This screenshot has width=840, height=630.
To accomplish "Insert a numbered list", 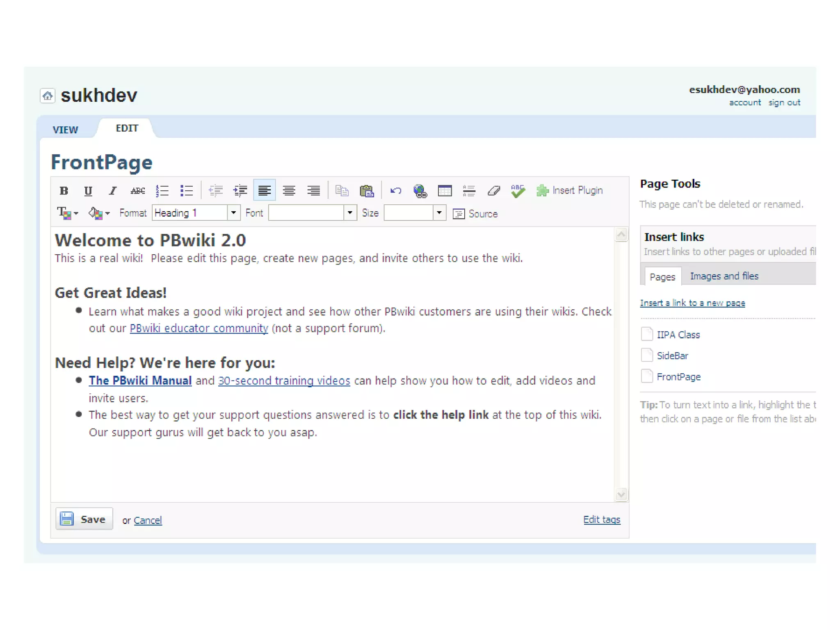I will point(162,191).
